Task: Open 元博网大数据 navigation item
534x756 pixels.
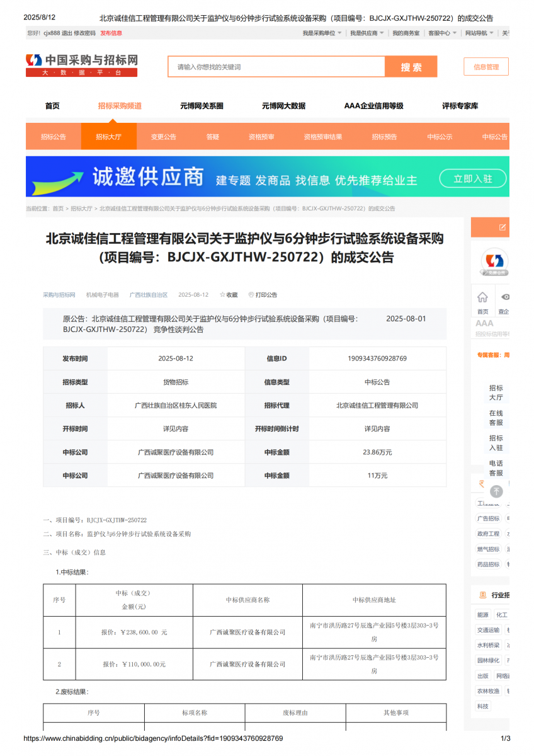Action: coord(284,106)
